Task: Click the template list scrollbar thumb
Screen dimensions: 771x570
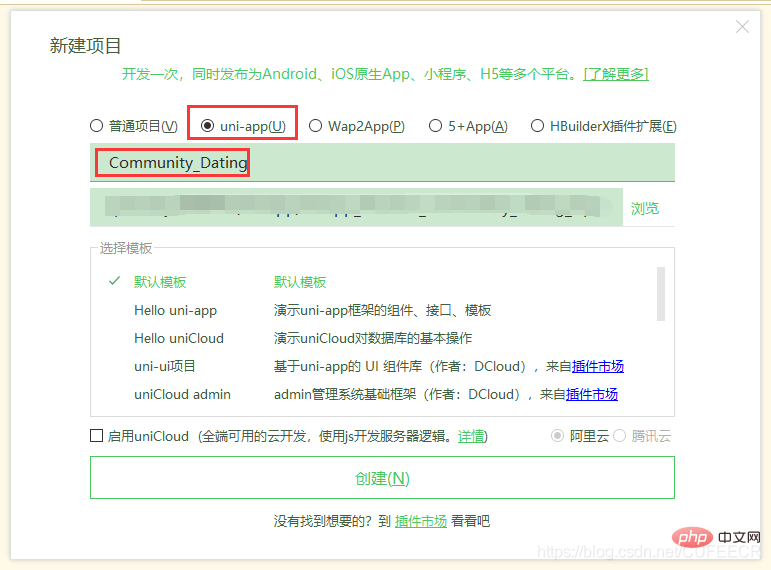Action: click(x=661, y=294)
